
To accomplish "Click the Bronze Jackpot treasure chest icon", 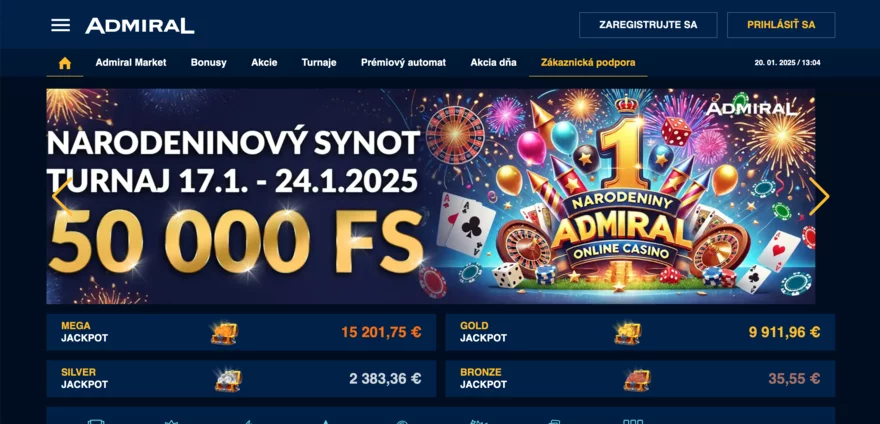I will pyautogui.click(x=636, y=380).
